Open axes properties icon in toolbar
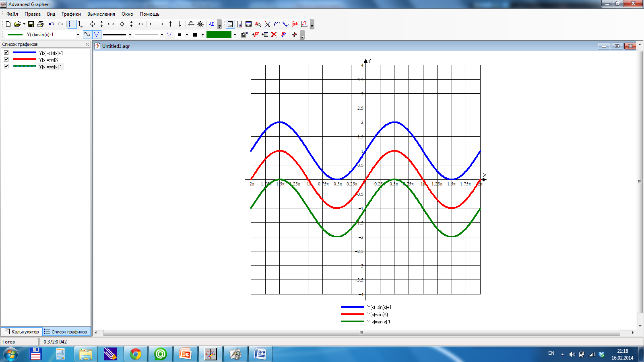 81,24
